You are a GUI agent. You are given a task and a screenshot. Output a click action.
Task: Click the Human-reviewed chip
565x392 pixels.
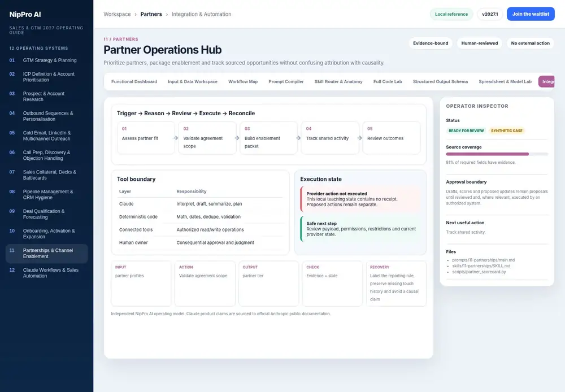click(x=479, y=43)
